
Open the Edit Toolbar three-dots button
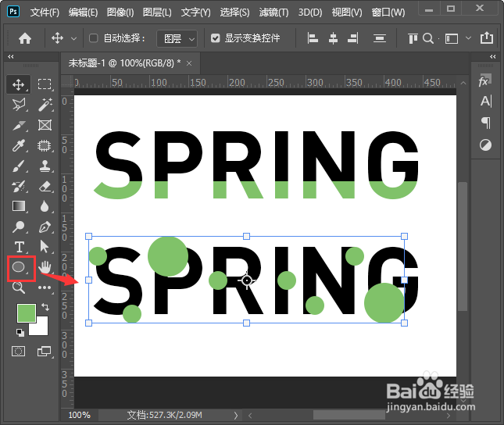(45, 287)
